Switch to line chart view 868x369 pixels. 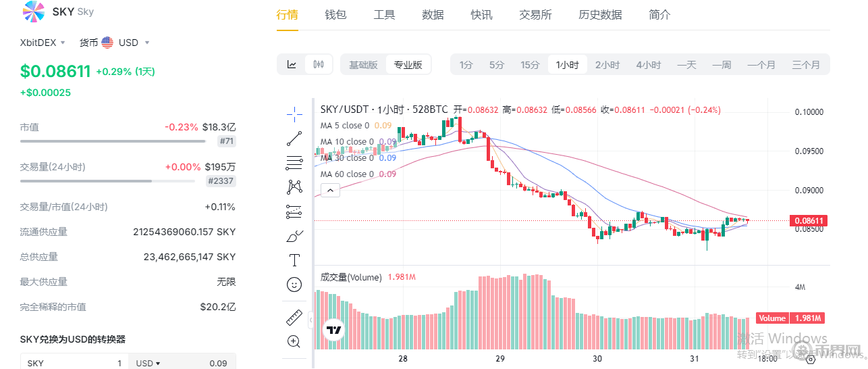pyautogui.click(x=292, y=65)
